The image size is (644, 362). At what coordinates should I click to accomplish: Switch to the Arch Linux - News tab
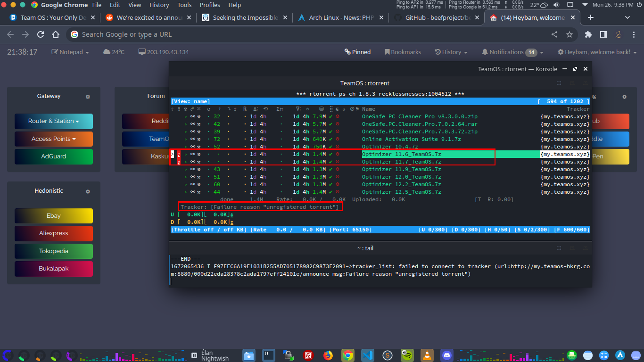[340, 17]
